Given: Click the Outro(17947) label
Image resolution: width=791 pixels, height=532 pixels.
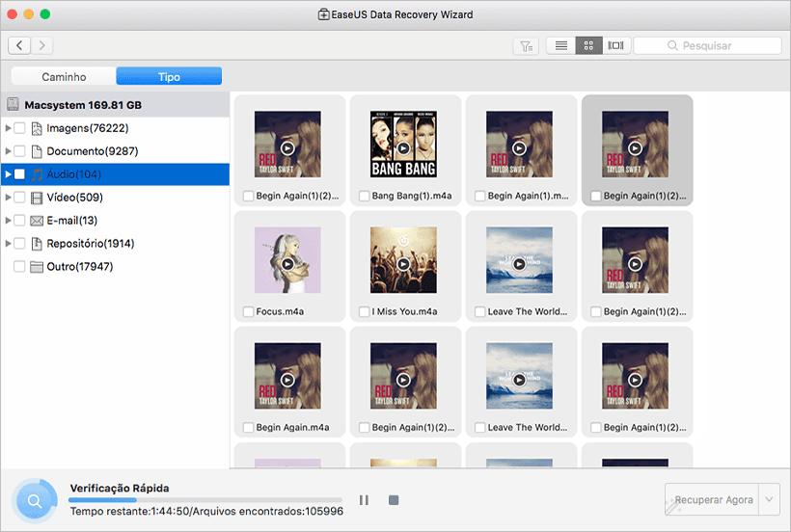Looking at the screenshot, I should click(x=80, y=267).
